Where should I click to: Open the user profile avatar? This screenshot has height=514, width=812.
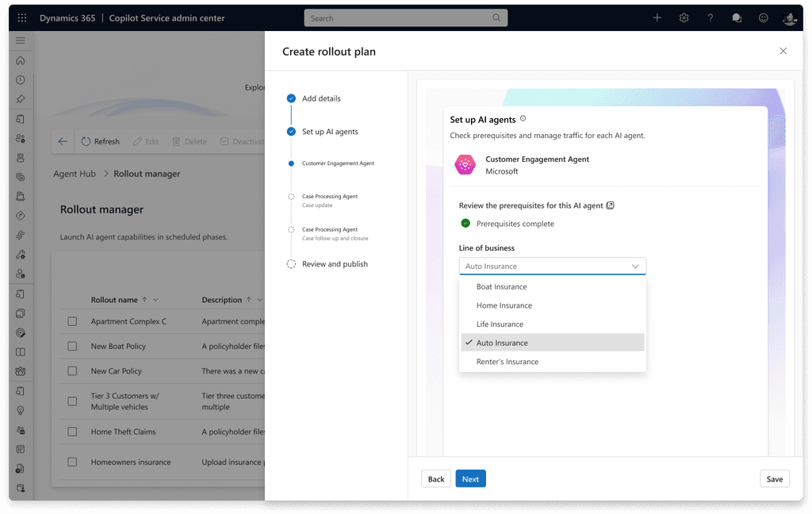[x=790, y=18]
